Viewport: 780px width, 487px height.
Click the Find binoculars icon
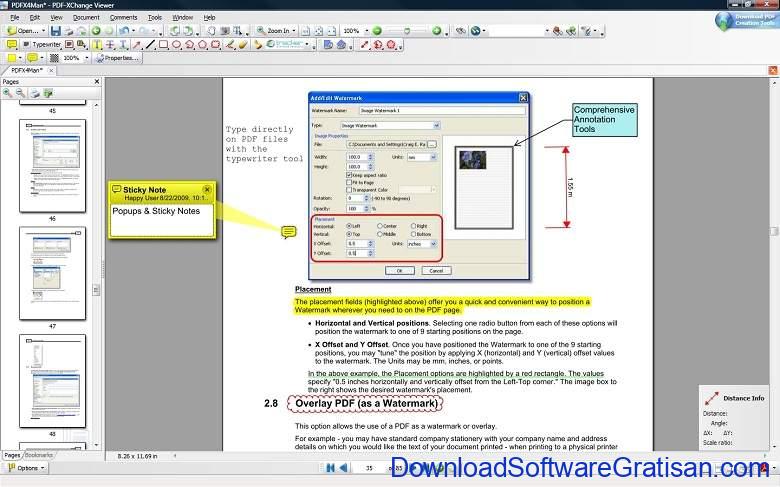click(x=461, y=31)
